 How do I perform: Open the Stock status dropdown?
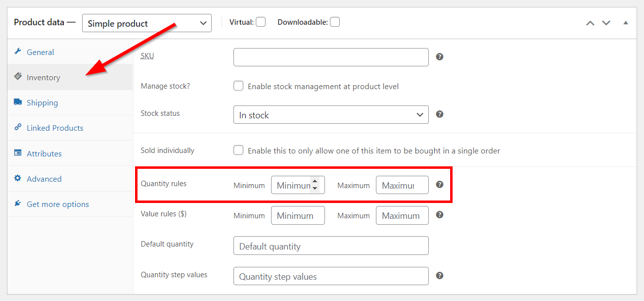(x=330, y=115)
